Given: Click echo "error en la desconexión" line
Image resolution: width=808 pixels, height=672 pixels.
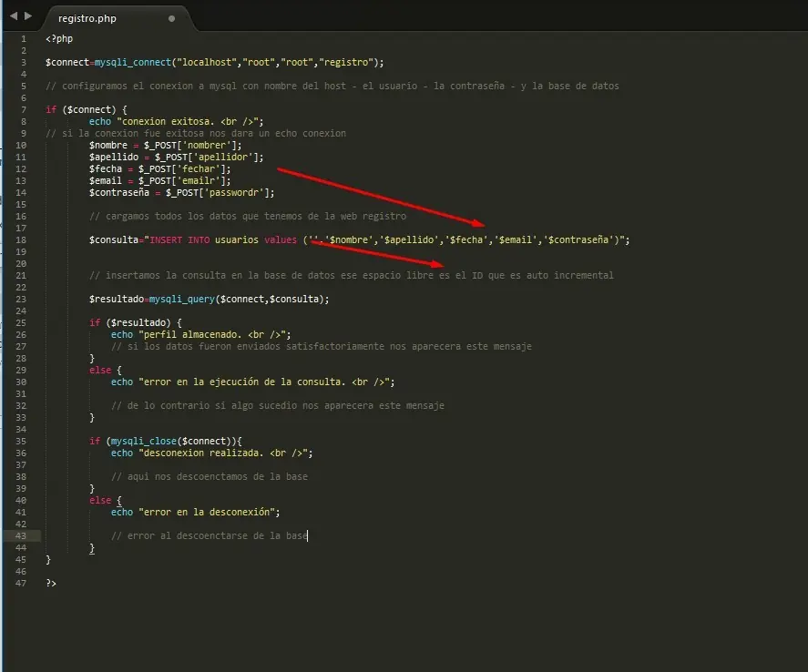Looking at the screenshot, I should pos(195,513).
